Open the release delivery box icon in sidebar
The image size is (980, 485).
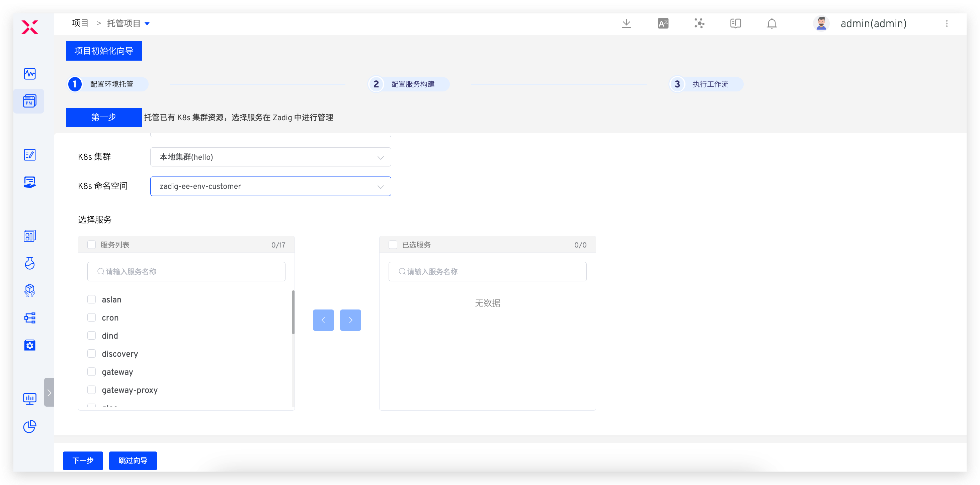30,291
